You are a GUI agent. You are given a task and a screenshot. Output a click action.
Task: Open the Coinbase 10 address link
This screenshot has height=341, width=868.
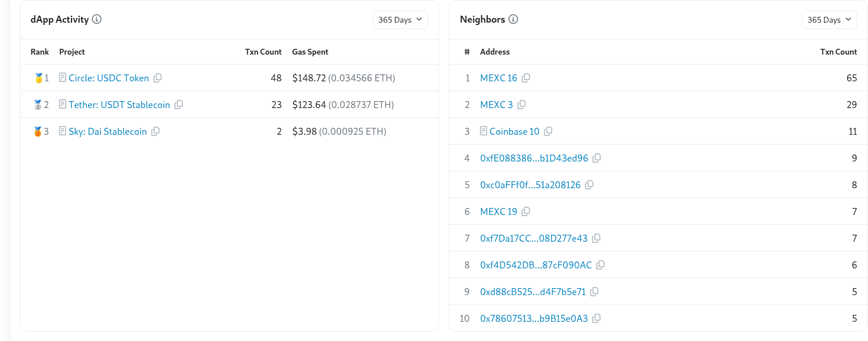pyautogui.click(x=514, y=131)
